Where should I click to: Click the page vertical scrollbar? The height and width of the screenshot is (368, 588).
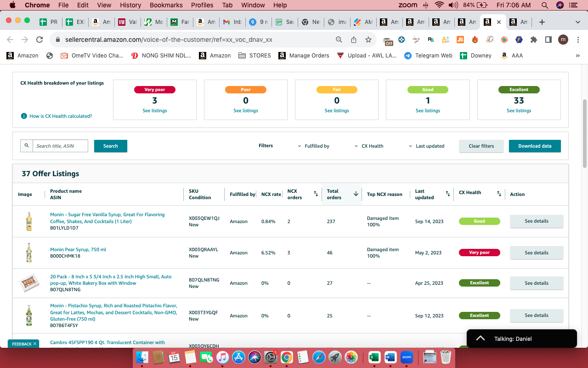tap(585, 133)
